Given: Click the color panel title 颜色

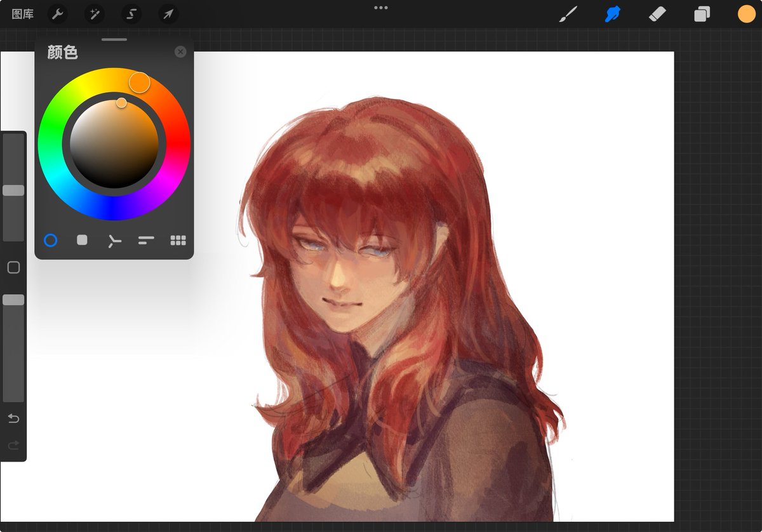Looking at the screenshot, I should (x=62, y=53).
